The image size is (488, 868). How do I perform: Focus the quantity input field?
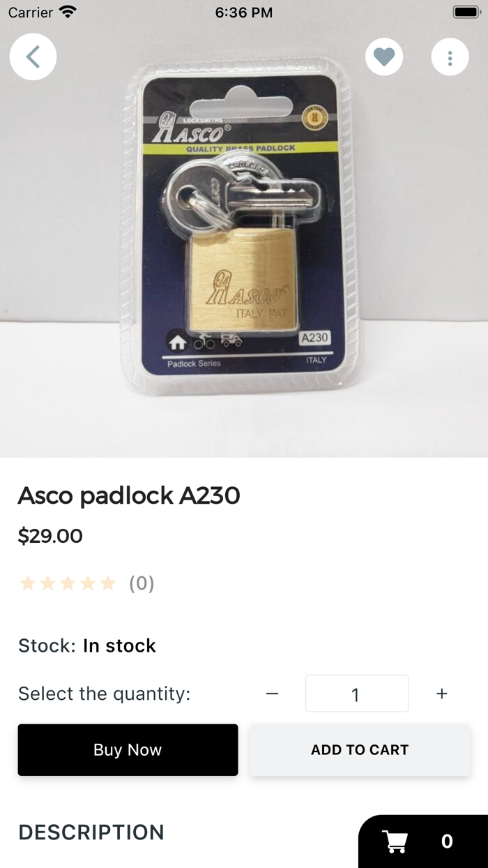tap(357, 694)
